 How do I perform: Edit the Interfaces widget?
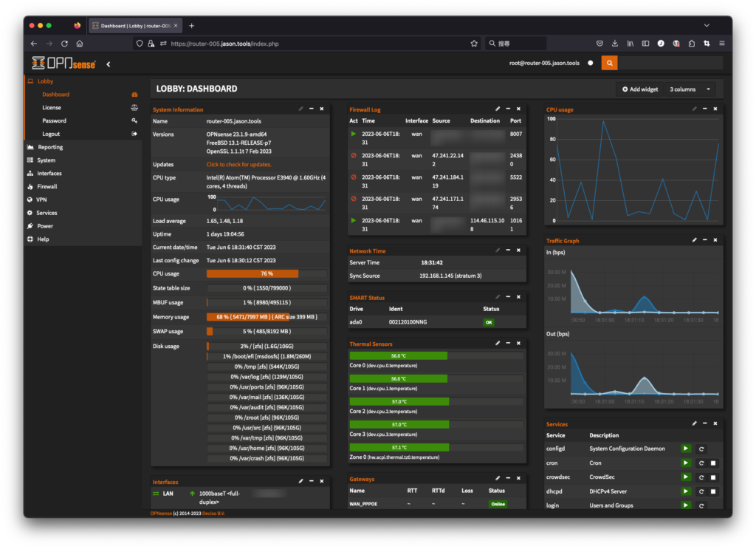point(301,481)
